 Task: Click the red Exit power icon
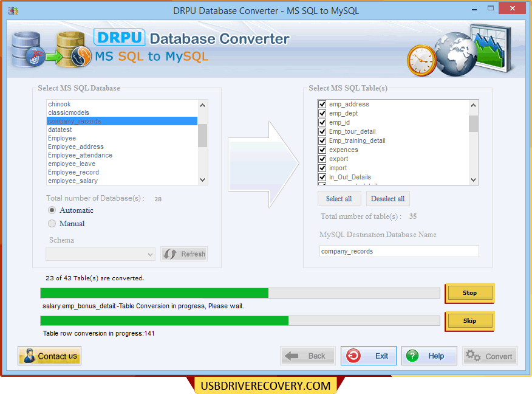tap(353, 356)
